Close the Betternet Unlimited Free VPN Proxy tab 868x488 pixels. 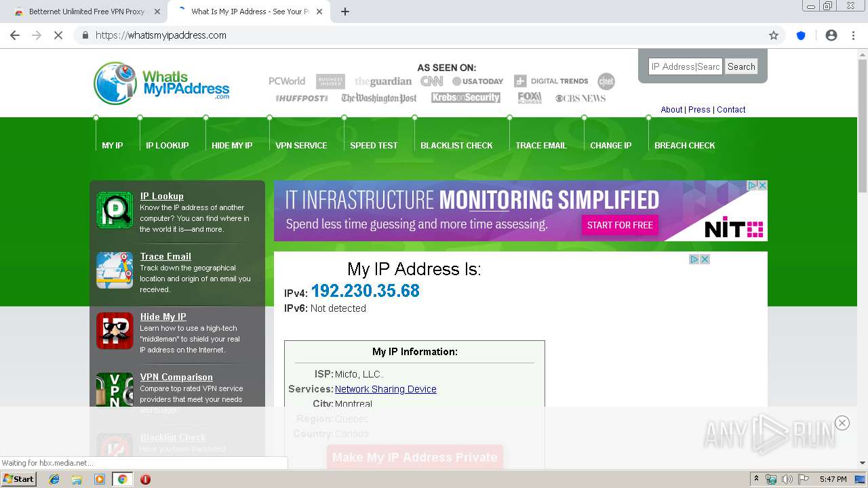click(157, 12)
